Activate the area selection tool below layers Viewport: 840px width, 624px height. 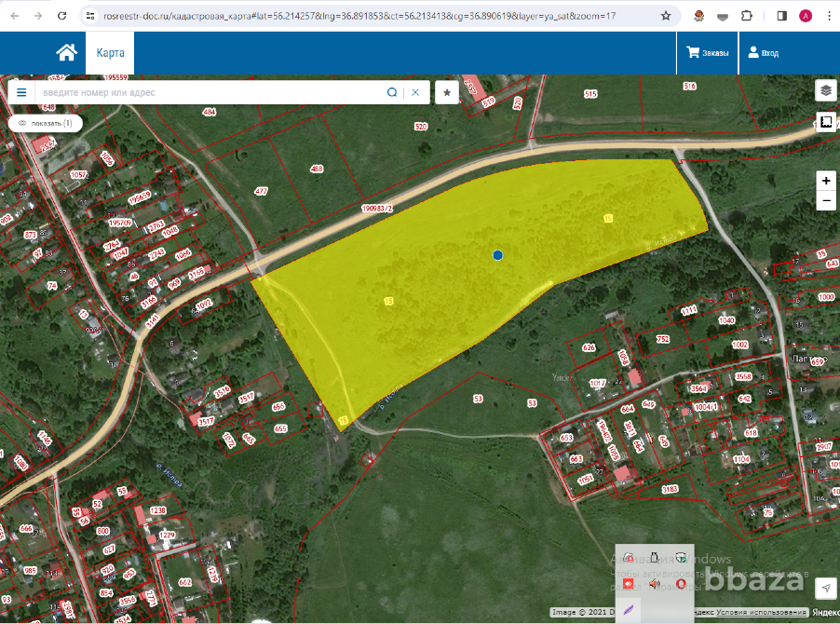click(825, 122)
